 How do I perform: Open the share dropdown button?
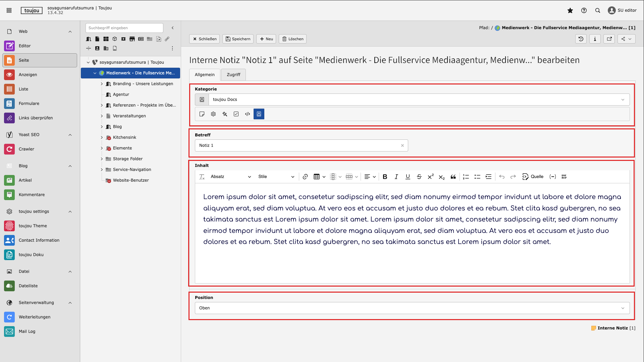coord(626,39)
